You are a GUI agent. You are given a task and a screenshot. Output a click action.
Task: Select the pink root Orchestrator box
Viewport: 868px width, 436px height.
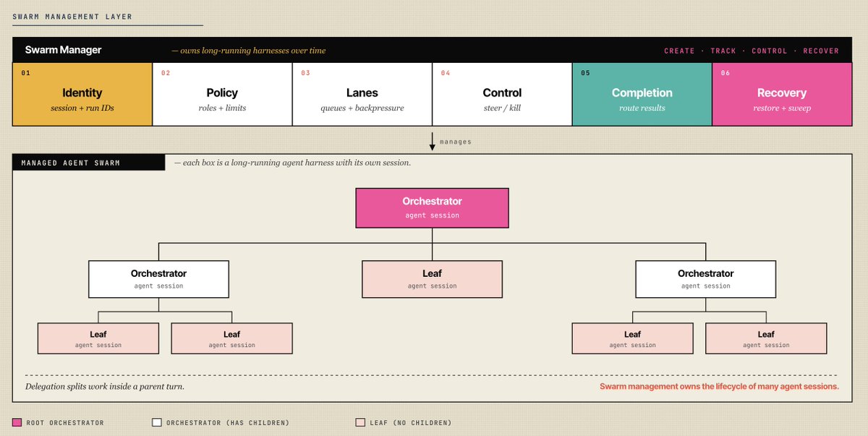coord(432,207)
